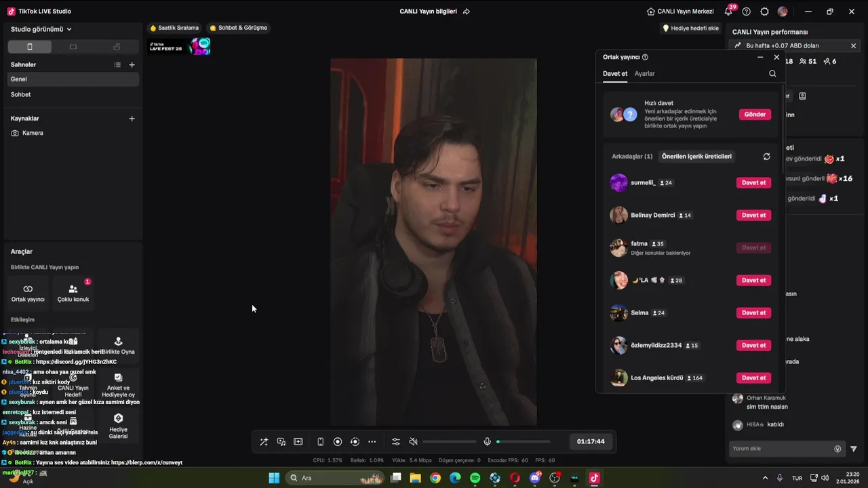Add a new source with Kaynaklar plus
The height and width of the screenshot is (488, 868).
[x=132, y=119]
